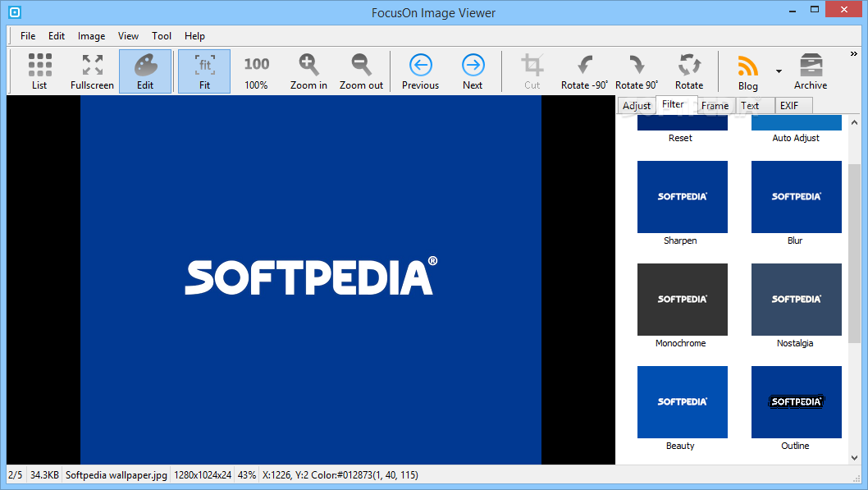Open the View menu
This screenshot has width=868, height=490.
pyautogui.click(x=128, y=36)
